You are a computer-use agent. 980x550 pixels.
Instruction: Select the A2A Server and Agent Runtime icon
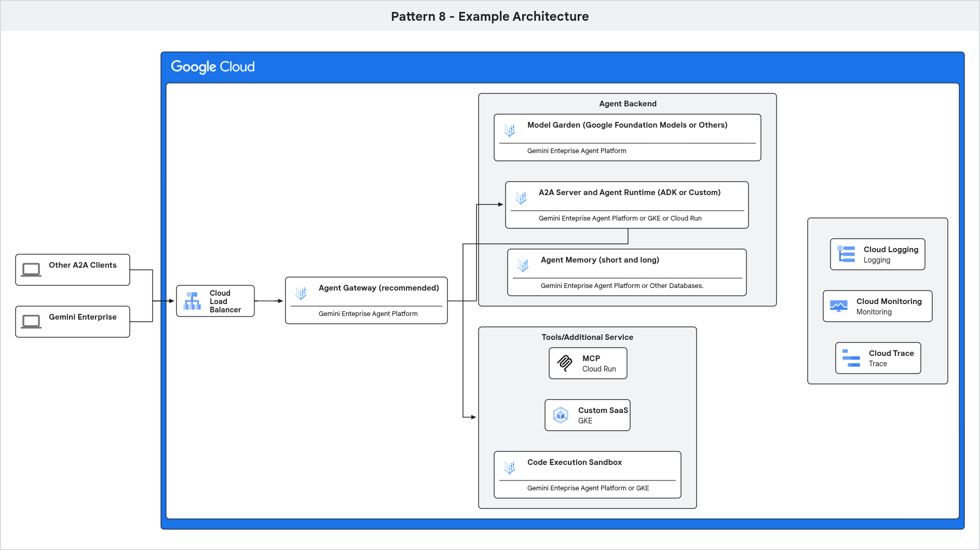[521, 198]
